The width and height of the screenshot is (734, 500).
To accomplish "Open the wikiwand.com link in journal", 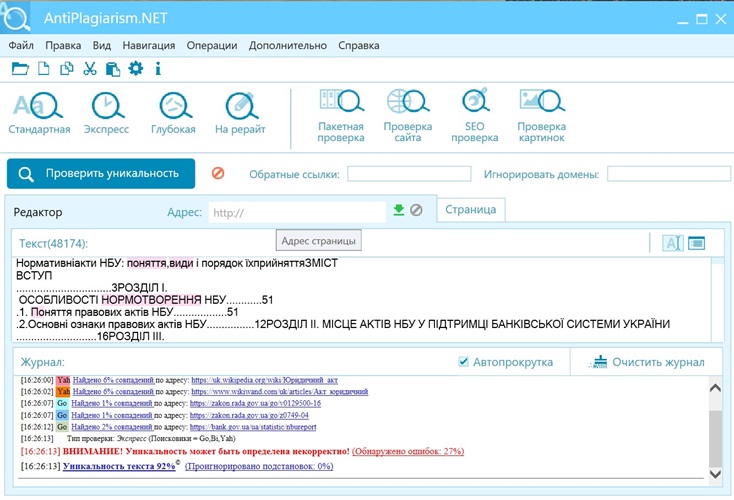I will point(279,391).
